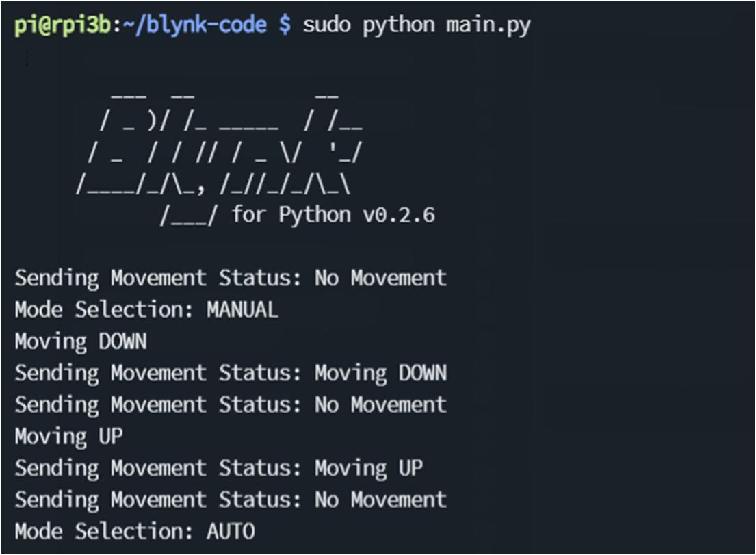Click 'Sending Movement Status: Moving UP' line
The image size is (756, 555).
point(219,469)
